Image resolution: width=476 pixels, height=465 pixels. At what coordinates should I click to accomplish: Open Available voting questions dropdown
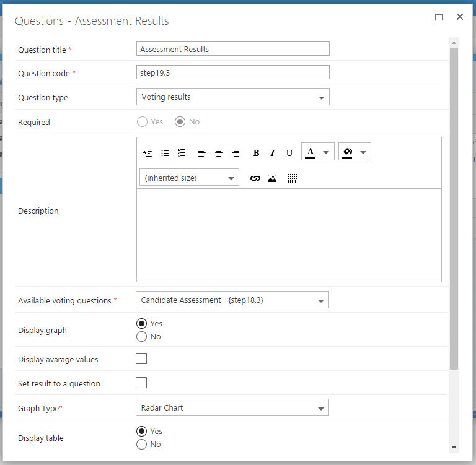tap(232, 300)
